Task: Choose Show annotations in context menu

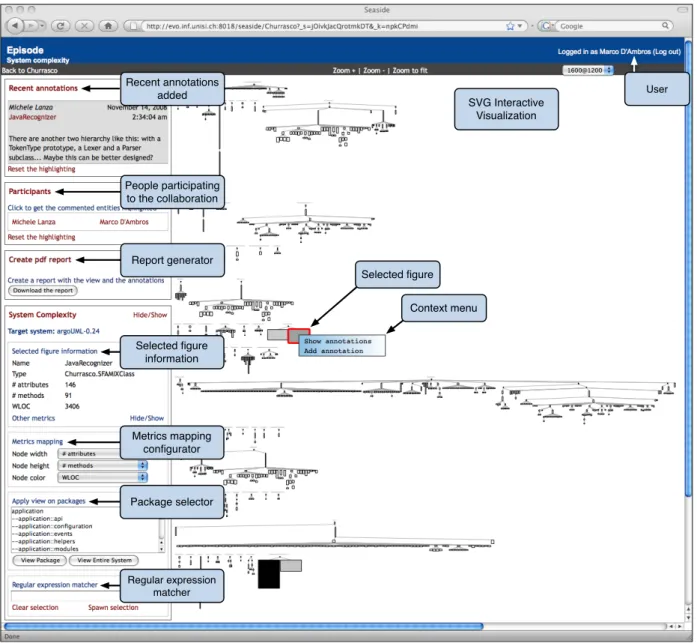Action: click(x=338, y=341)
